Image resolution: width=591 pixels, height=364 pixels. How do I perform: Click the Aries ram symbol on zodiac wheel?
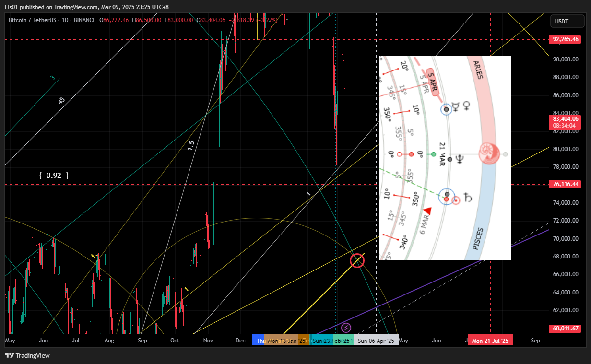click(x=490, y=153)
